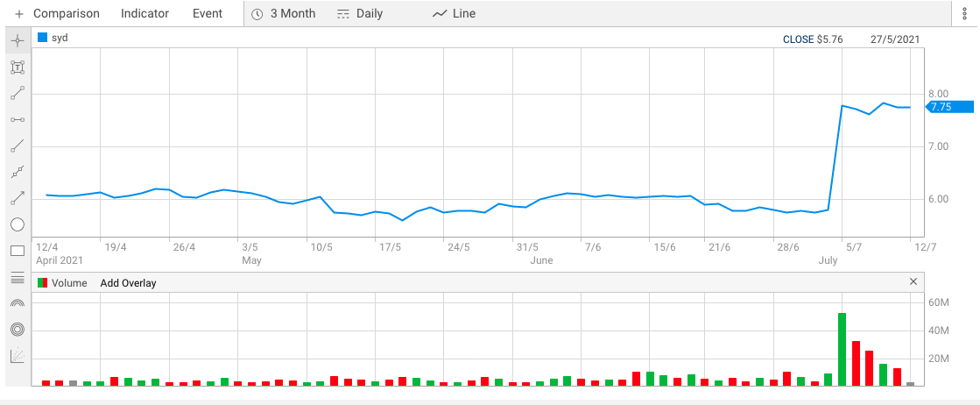The width and height of the screenshot is (980, 405).
Task: Select the Fibonacci retracement lines tool
Action: [18, 277]
